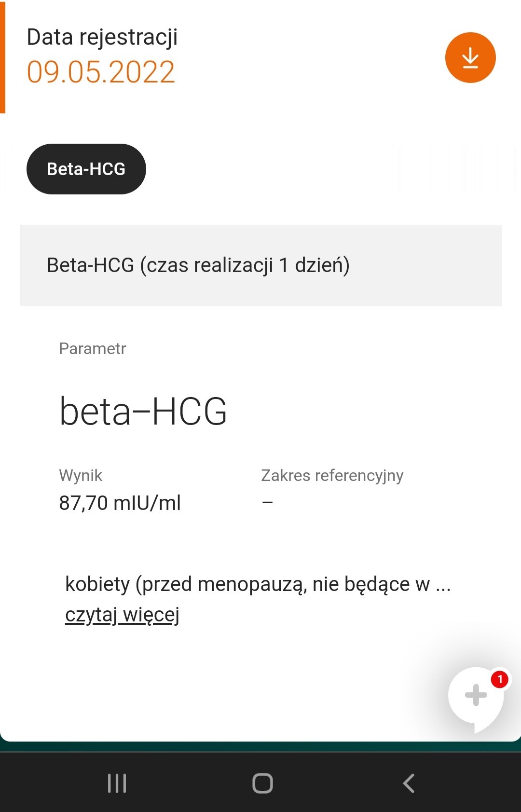Viewport: 521px width, 812px height.
Task: Tap the large beta–HCG parameter heading
Action: [143, 412]
